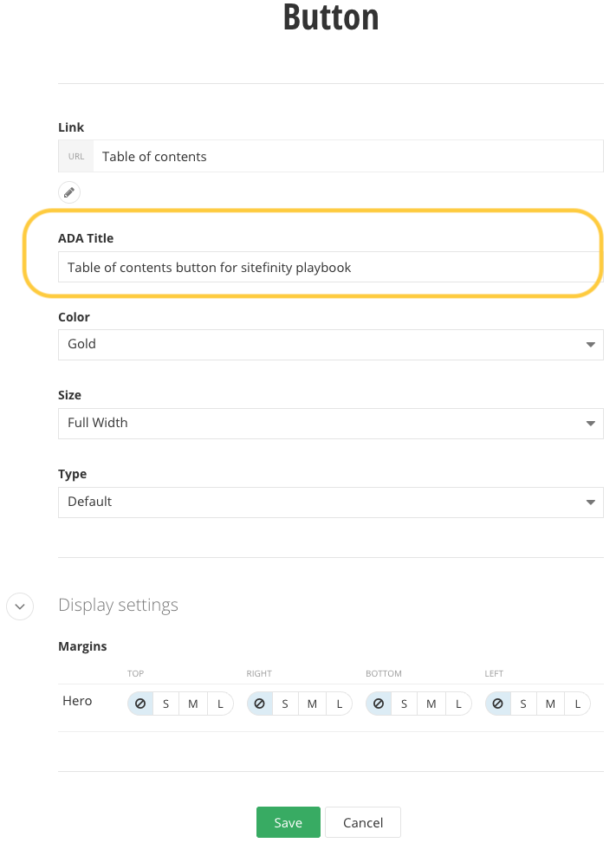Click the pencil edit icon below the Link field
Viewport: 616px width, 843px height.
coord(69,191)
